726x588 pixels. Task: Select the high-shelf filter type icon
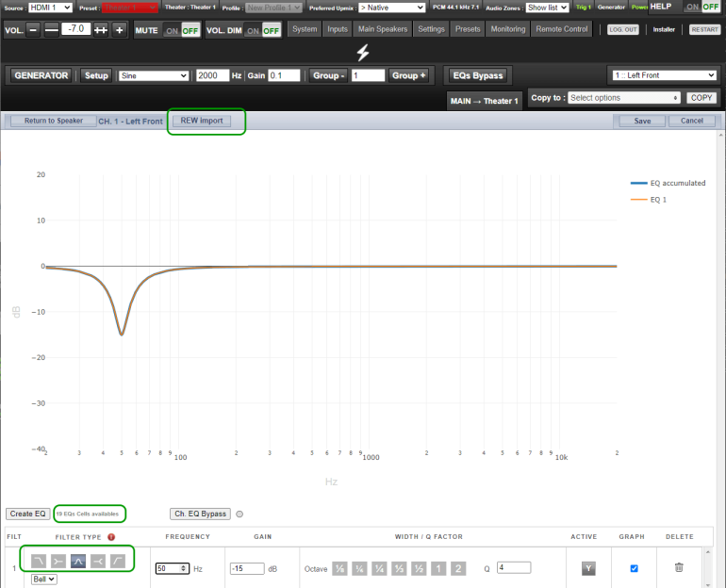coord(98,562)
